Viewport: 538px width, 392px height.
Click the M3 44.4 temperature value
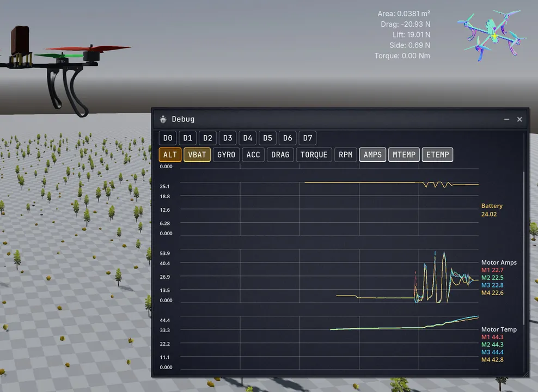[492, 352]
